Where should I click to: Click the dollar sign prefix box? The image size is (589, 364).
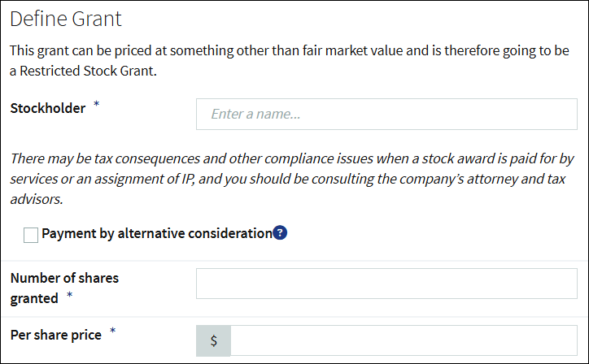click(x=213, y=340)
